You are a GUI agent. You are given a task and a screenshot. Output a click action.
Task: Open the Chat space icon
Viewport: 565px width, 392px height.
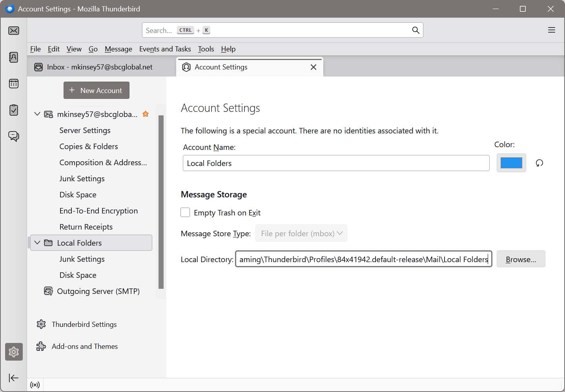(14, 136)
